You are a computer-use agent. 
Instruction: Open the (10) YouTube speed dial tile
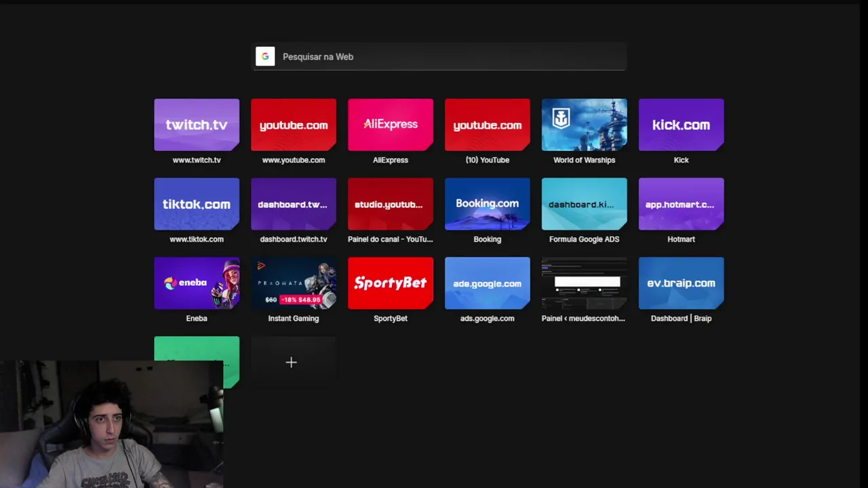click(488, 125)
